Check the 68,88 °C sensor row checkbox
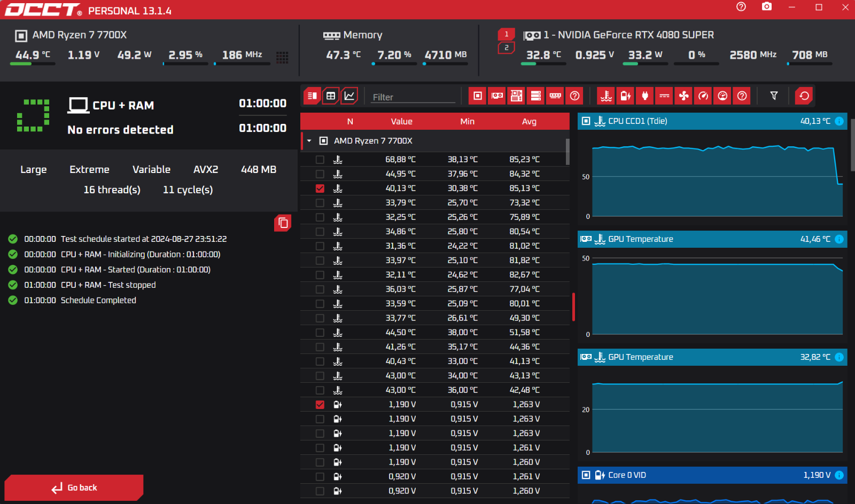The height and width of the screenshot is (504, 855). tap(320, 160)
